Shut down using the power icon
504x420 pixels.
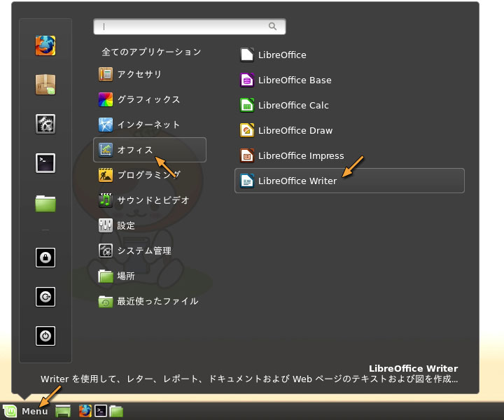tap(45, 336)
